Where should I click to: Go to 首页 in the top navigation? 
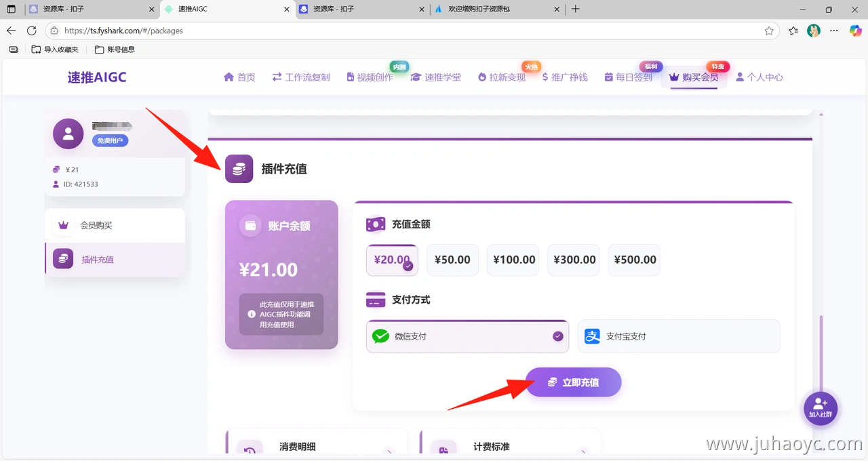tap(239, 77)
